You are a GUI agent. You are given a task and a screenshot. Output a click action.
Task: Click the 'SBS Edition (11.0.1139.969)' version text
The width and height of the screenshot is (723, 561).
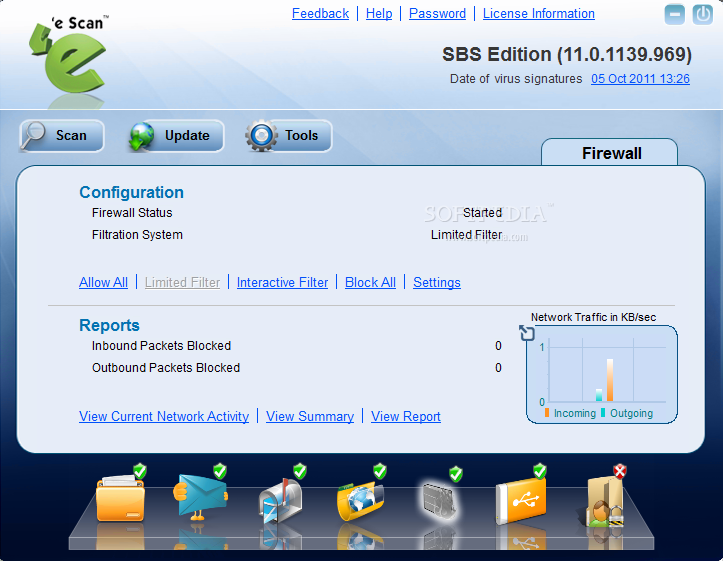pyautogui.click(x=567, y=54)
